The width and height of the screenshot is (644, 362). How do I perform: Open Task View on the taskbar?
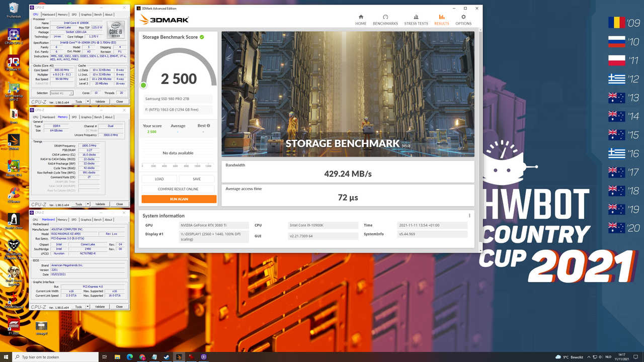click(105, 357)
